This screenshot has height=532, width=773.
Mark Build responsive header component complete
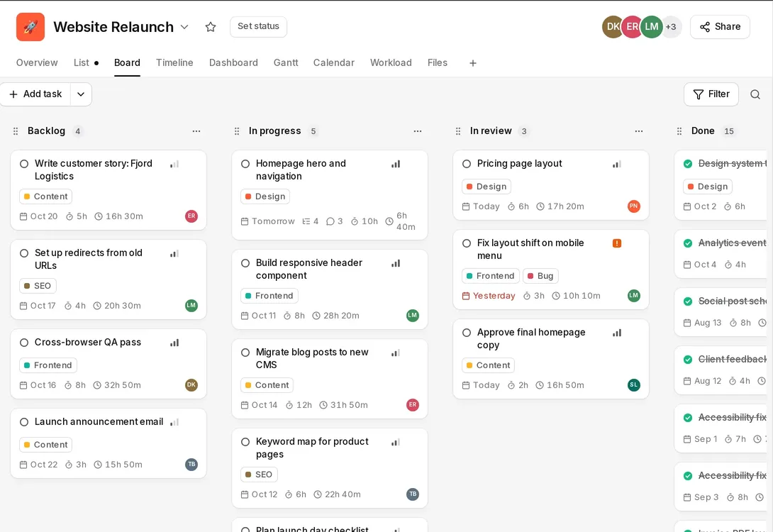(x=245, y=262)
